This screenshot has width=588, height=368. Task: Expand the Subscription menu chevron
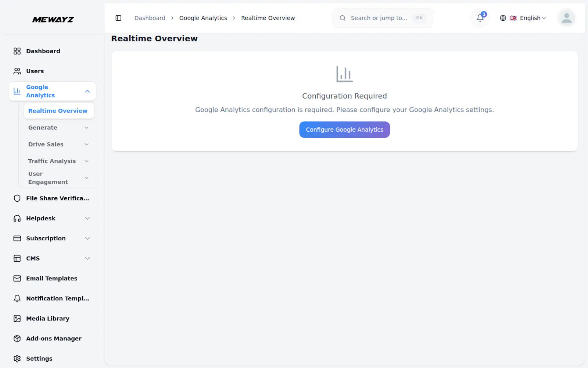[87, 238]
